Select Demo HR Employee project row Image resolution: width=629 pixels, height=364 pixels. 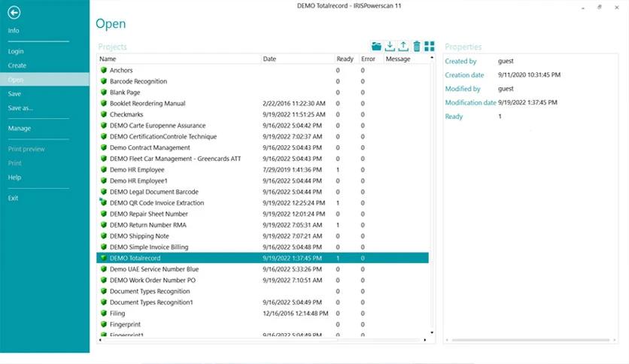[x=263, y=169]
